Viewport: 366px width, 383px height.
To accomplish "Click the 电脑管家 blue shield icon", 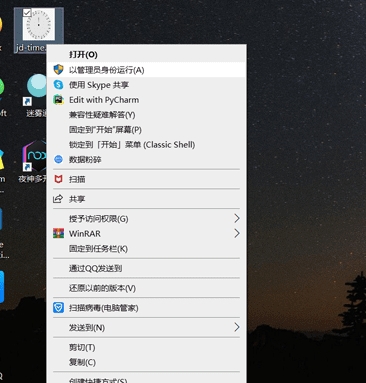I will (x=58, y=308).
